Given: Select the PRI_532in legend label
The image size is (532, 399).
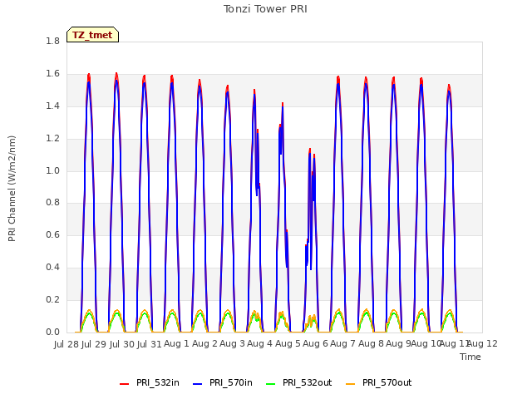Looking at the screenshot, I should [158, 382].
